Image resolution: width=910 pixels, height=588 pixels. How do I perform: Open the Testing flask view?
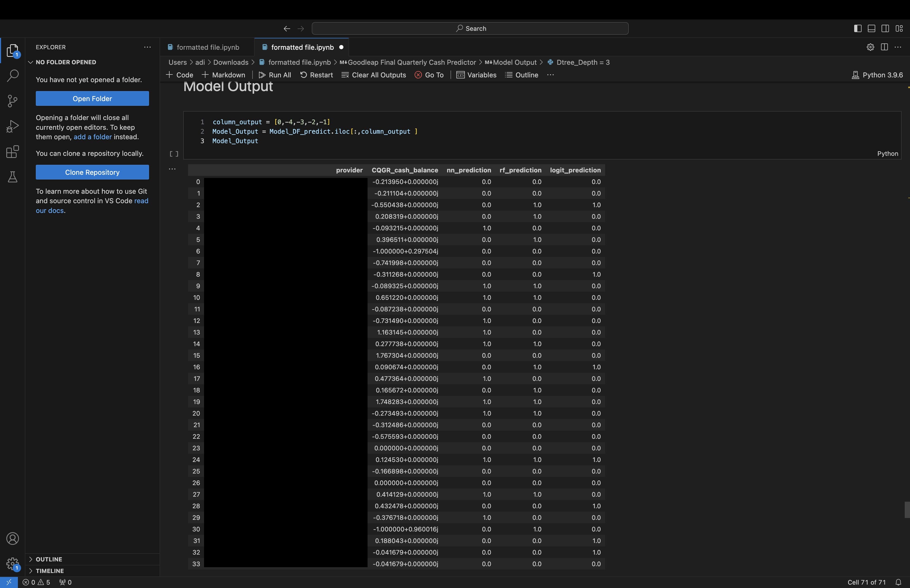click(13, 177)
